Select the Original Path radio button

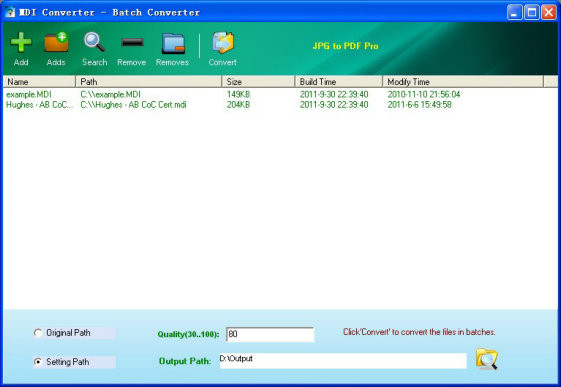[x=38, y=333]
